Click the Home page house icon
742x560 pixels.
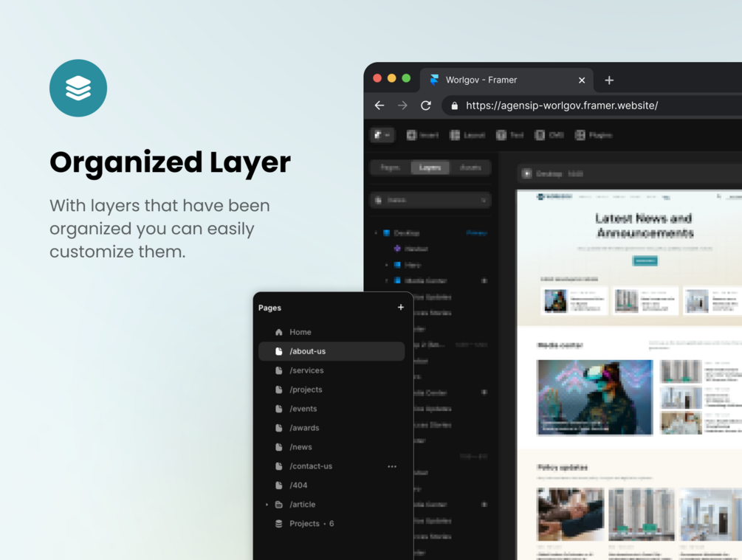[x=279, y=332]
